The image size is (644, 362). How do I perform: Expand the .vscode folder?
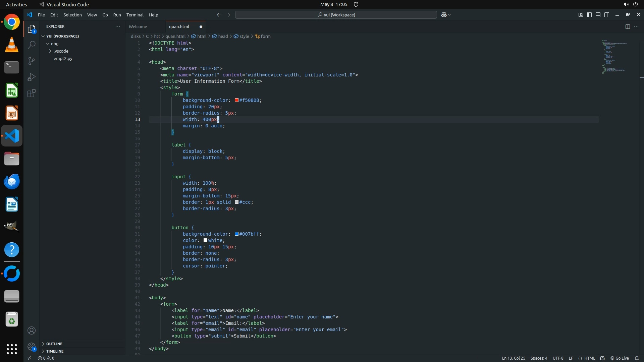tap(61, 51)
